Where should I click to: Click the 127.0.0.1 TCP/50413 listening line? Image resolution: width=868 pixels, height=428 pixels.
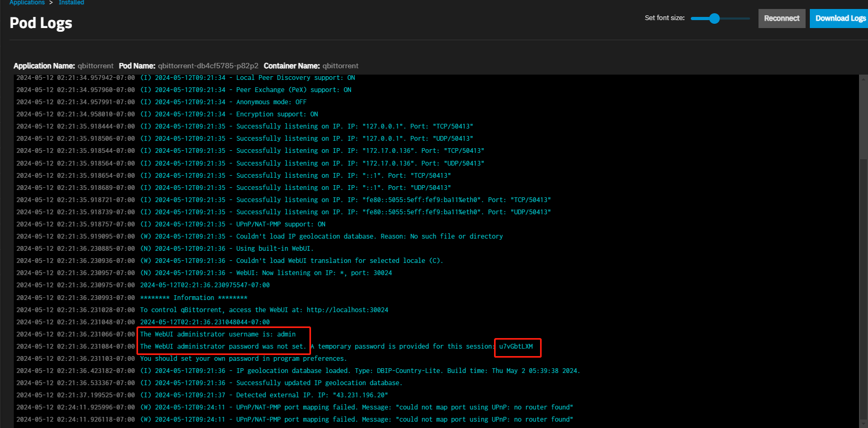click(245, 126)
